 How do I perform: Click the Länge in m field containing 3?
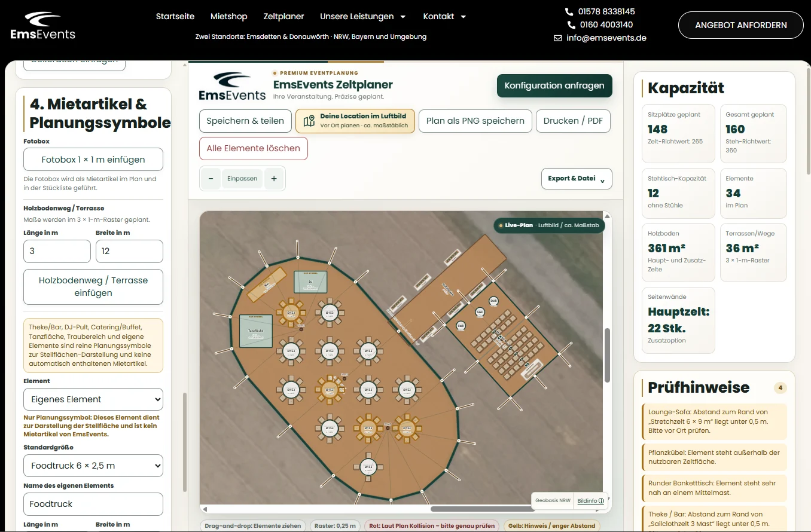57,251
